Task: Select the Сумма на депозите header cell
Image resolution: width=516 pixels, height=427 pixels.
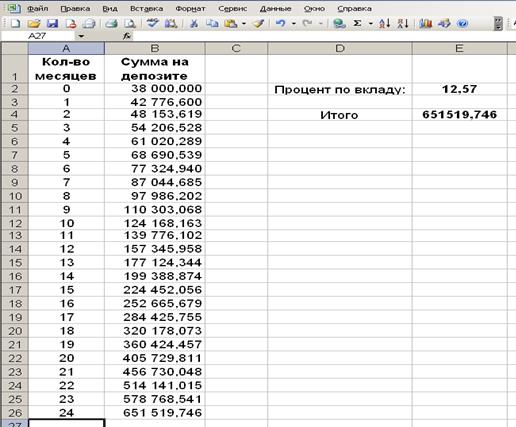Action: 155,69
